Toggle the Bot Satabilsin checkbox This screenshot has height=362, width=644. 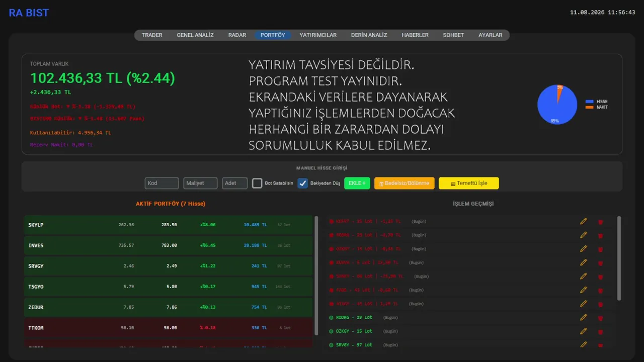257,184
